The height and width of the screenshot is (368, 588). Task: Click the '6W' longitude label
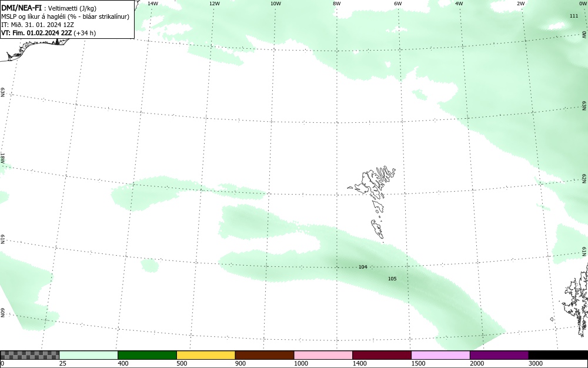coord(398,4)
